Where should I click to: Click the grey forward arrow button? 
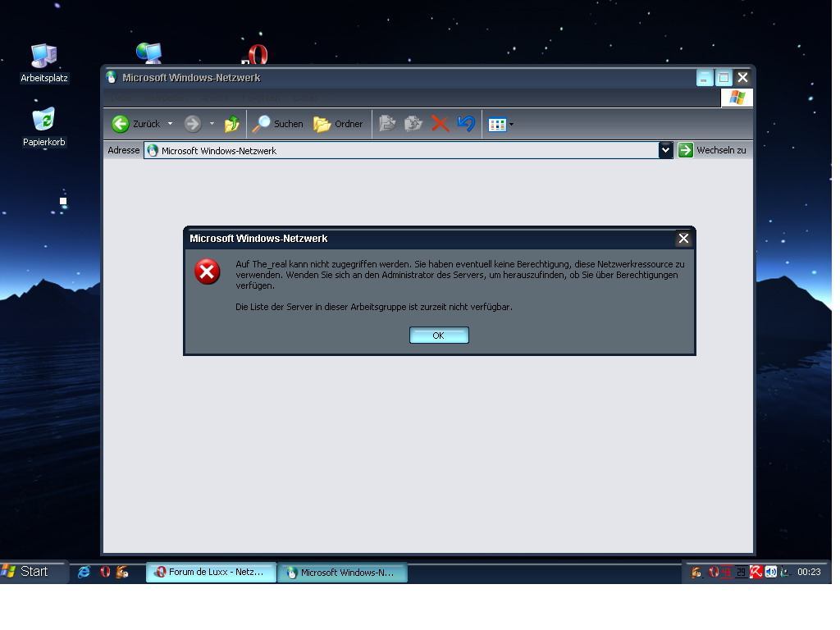(192, 125)
